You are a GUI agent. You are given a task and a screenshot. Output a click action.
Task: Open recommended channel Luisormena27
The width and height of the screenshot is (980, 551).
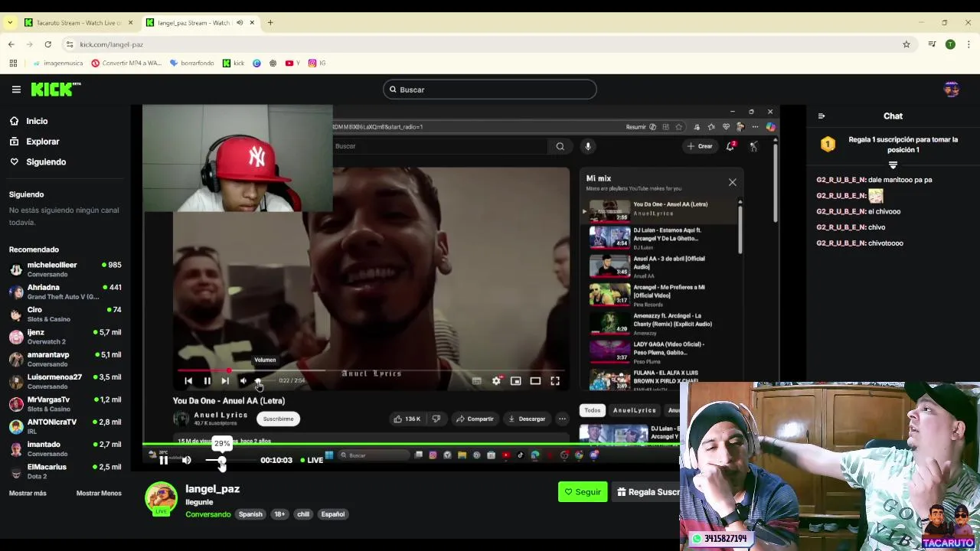point(65,381)
